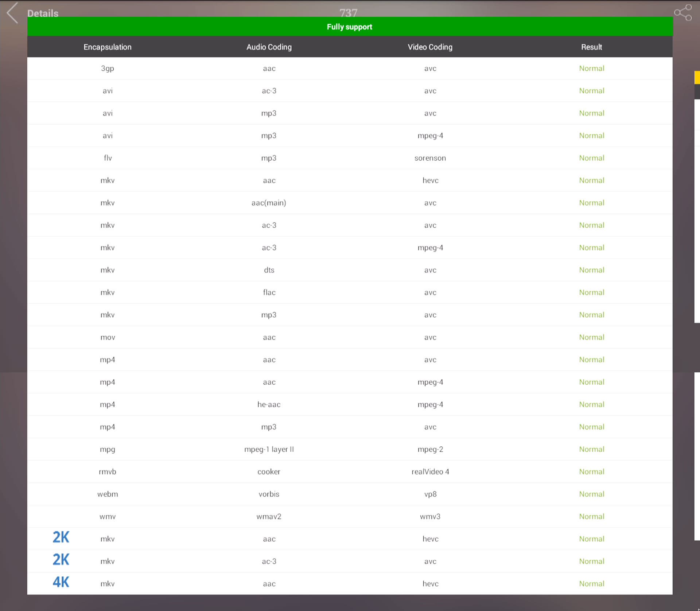Image resolution: width=700 pixels, height=611 pixels.
Task: Select the 3gp encapsulation row
Action: (x=108, y=68)
